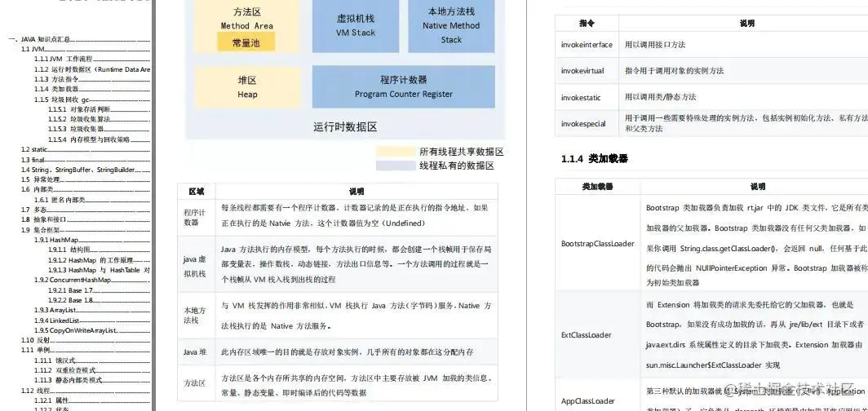
Task: Open contents entry '1.7 多态'
Action: coord(86,210)
